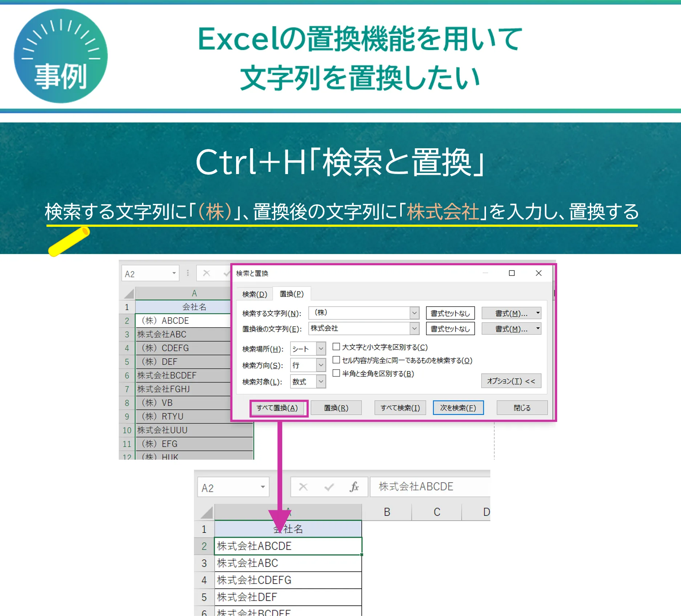The image size is (681, 616).
Task: Click the select-all corner triangle in upper sheet
Action: coord(128,294)
